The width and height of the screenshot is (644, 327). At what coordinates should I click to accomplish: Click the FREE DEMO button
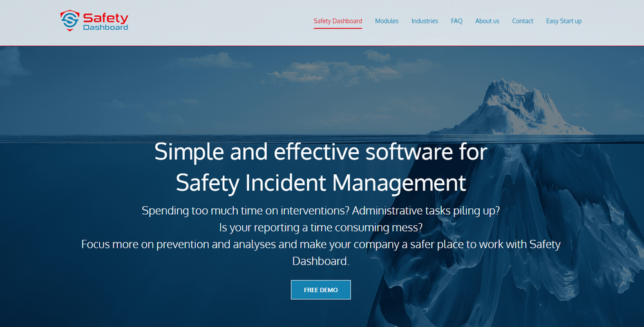(321, 290)
